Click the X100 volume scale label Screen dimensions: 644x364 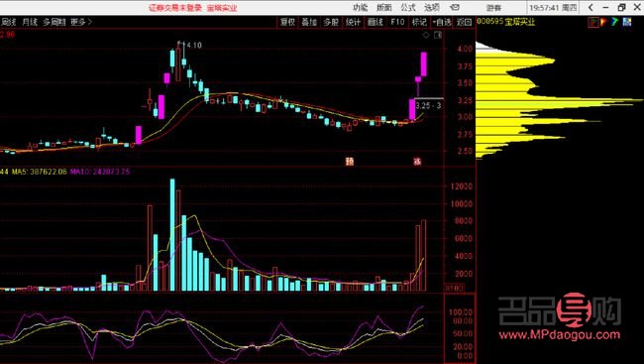(x=455, y=288)
